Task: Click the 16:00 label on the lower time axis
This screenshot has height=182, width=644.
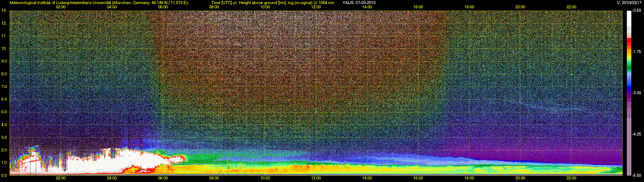Action: click(x=418, y=178)
